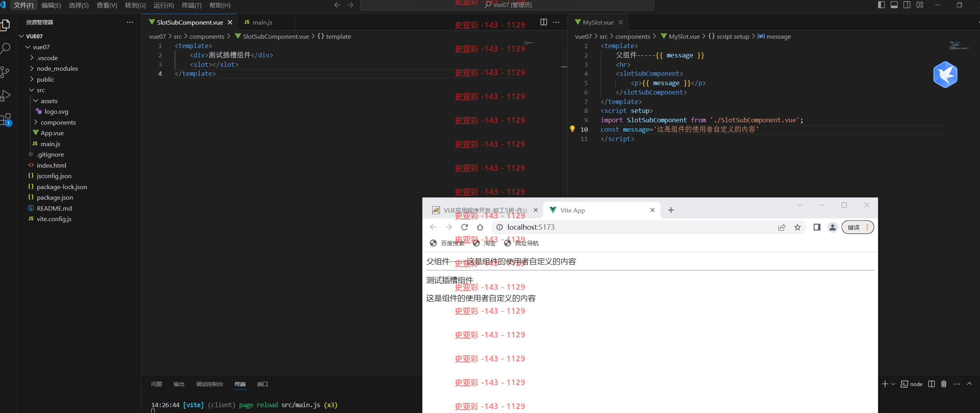The width and height of the screenshot is (980, 413).
Task: Switch to the 调试控制台 panel tab
Action: [209, 384]
